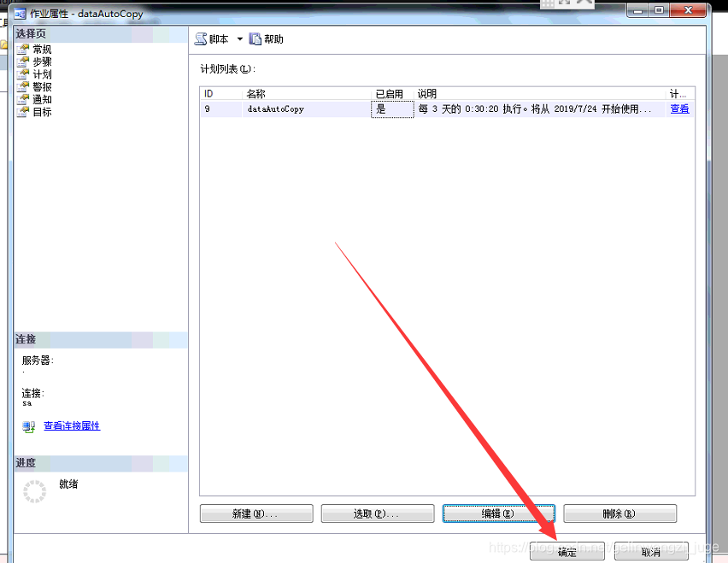This screenshot has width=728, height=563.
Task: Open the 查看 link in schedule row
Action: (x=679, y=109)
